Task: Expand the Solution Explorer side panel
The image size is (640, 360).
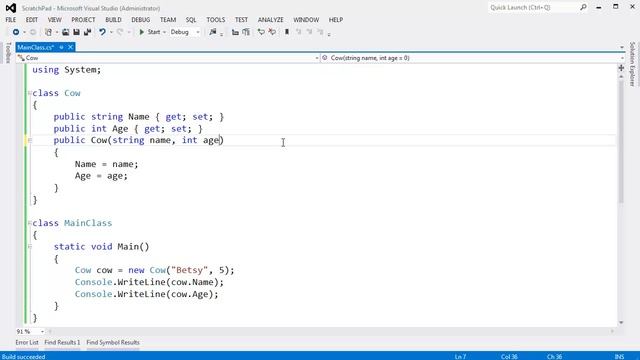Action: (x=632, y=64)
